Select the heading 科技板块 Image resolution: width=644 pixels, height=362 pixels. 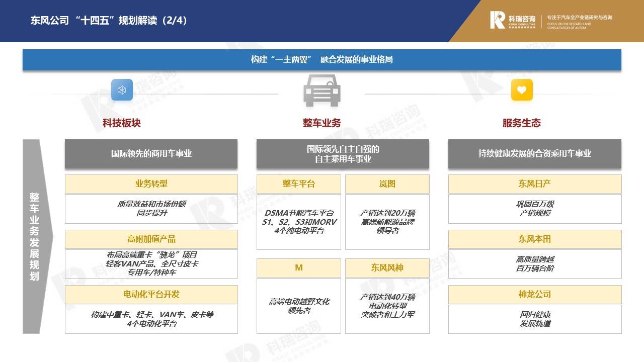tap(122, 123)
